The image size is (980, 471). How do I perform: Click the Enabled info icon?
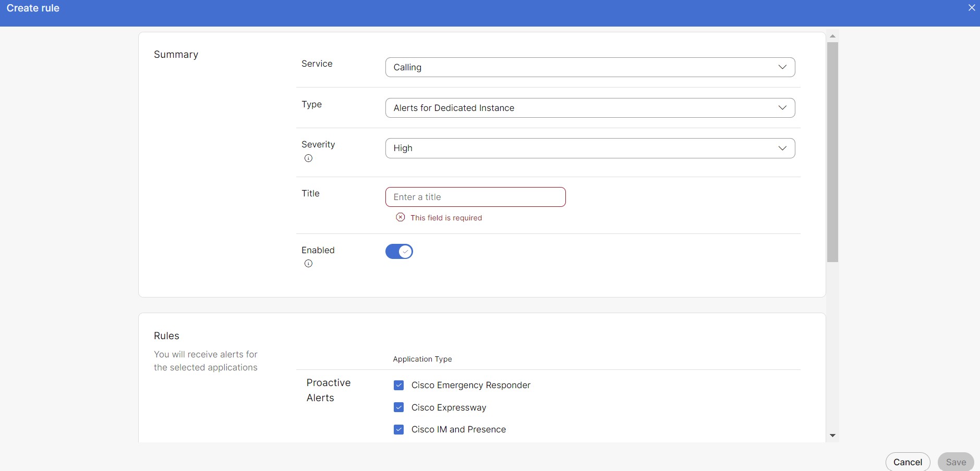pyautogui.click(x=308, y=264)
